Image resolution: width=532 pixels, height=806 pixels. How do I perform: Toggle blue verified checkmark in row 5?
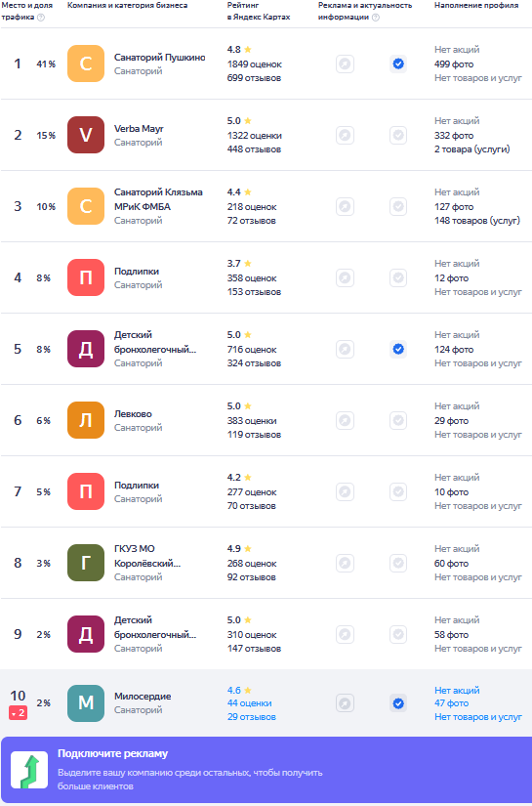click(x=398, y=350)
